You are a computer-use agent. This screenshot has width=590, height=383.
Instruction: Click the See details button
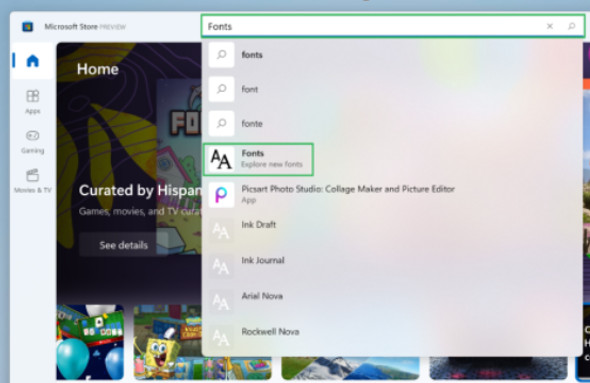[x=123, y=245]
